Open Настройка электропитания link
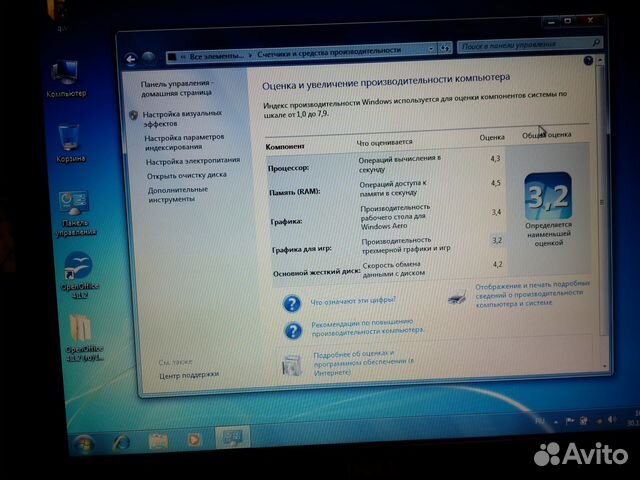 pos(193,161)
